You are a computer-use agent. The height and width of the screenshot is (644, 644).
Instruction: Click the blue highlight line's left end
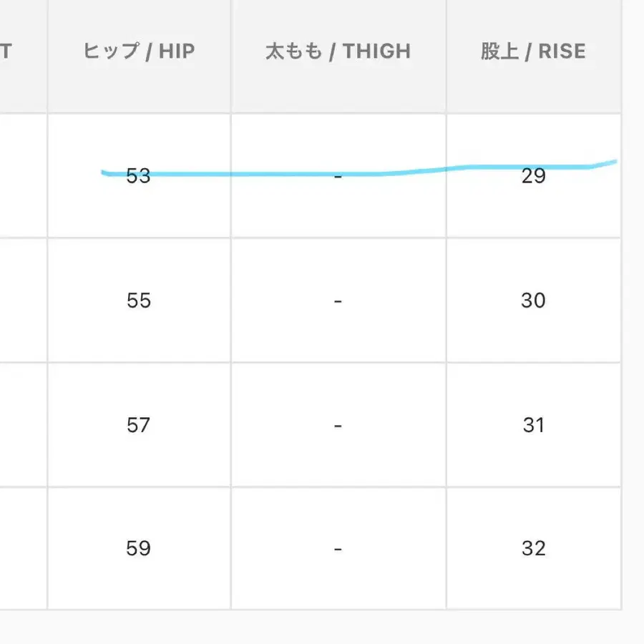click(x=104, y=172)
